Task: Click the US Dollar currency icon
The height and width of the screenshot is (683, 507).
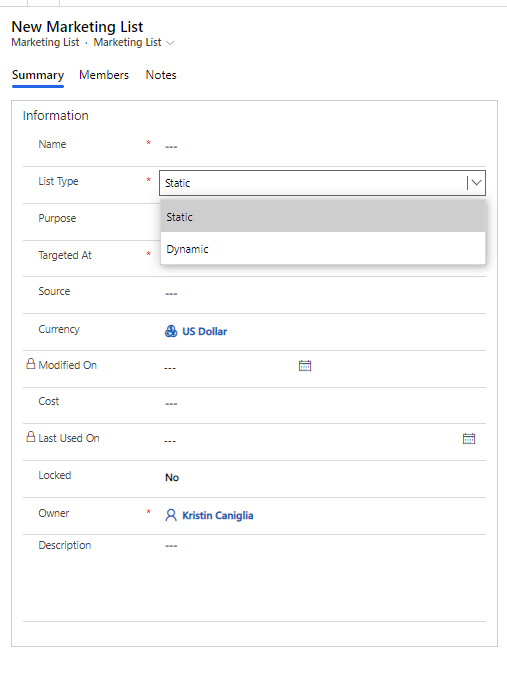Action: (x=171, y=331)
